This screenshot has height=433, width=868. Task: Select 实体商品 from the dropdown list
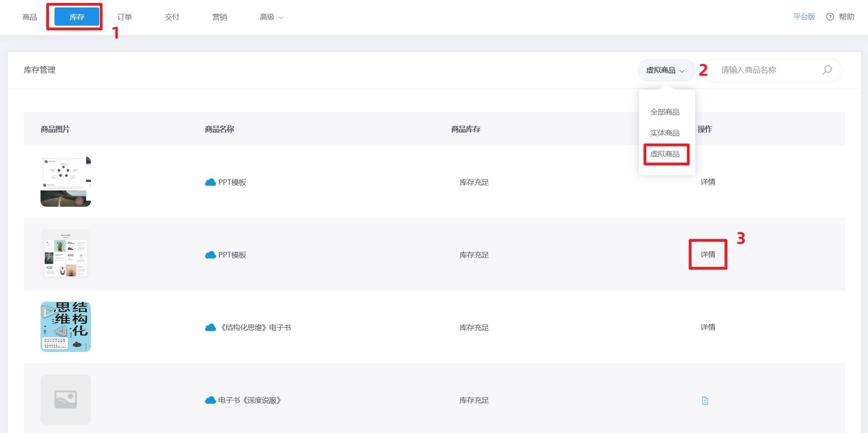(665, 133)
